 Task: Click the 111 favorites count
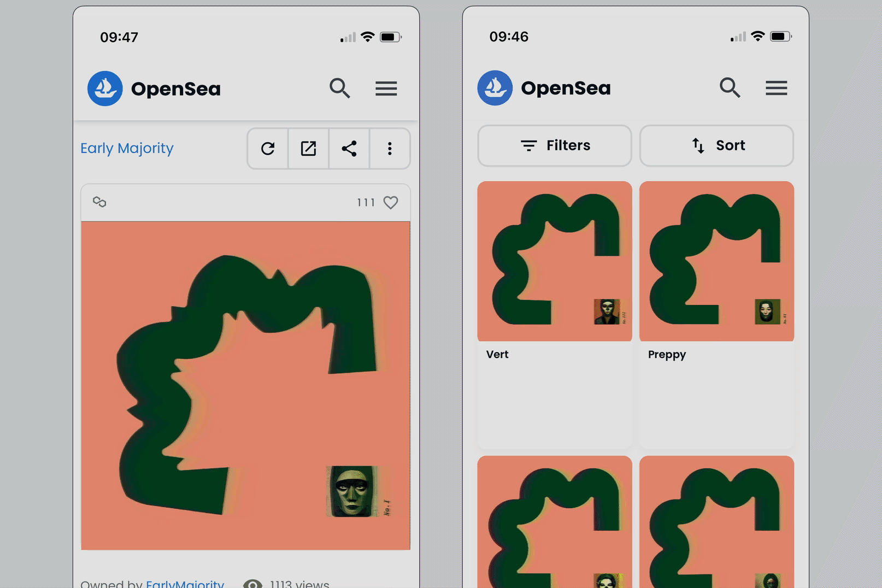(366, 203)
